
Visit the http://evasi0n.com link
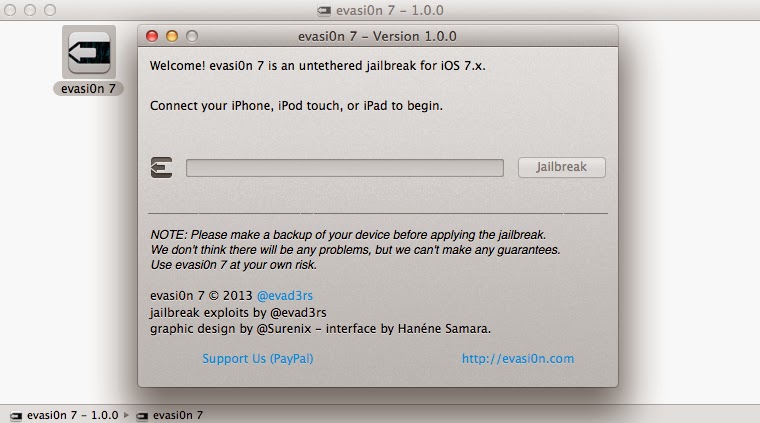518,359
